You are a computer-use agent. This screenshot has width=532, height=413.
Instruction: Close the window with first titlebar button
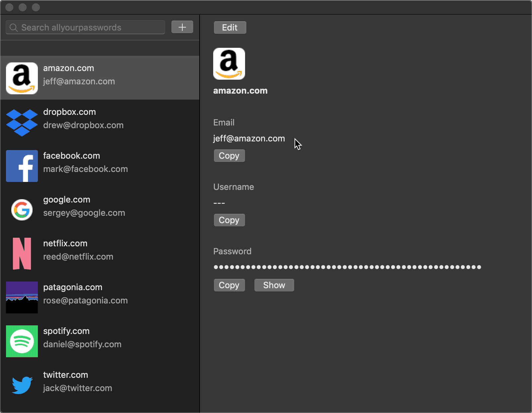pos(9,7)
